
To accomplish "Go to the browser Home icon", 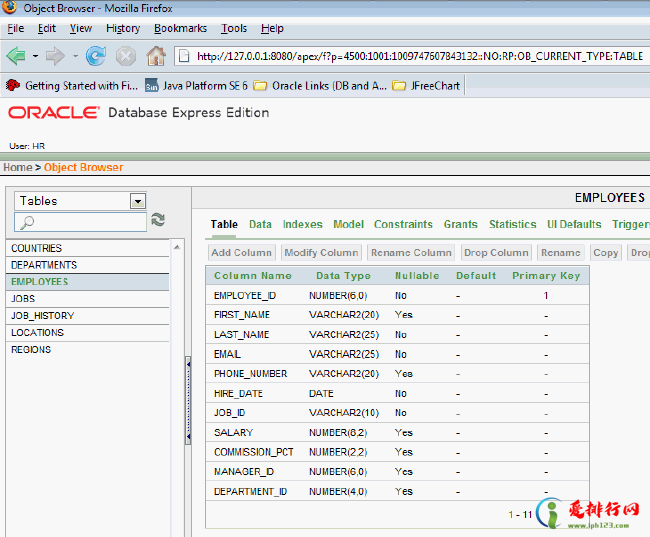I will point(156,56).
